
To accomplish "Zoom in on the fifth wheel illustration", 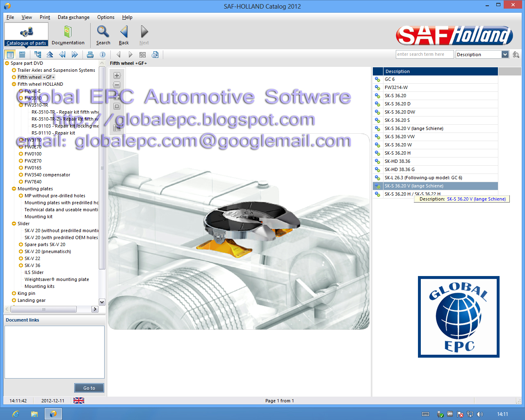I will 117,75.
